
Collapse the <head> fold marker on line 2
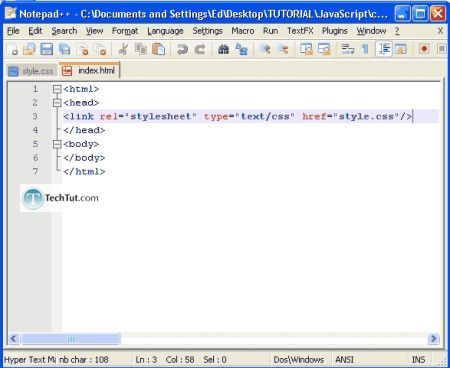pos(57,103)
